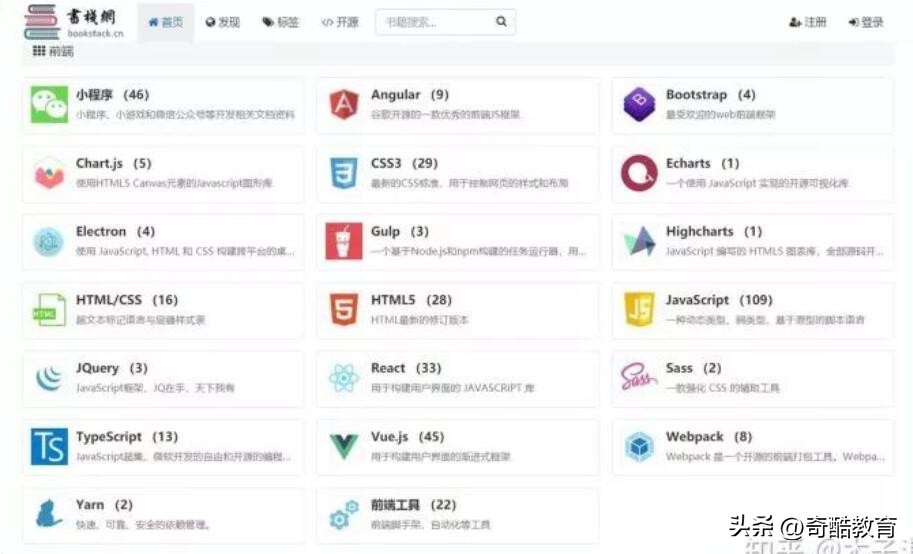Click the 注册 link
The image size is (913, 554).
point(808,22)
